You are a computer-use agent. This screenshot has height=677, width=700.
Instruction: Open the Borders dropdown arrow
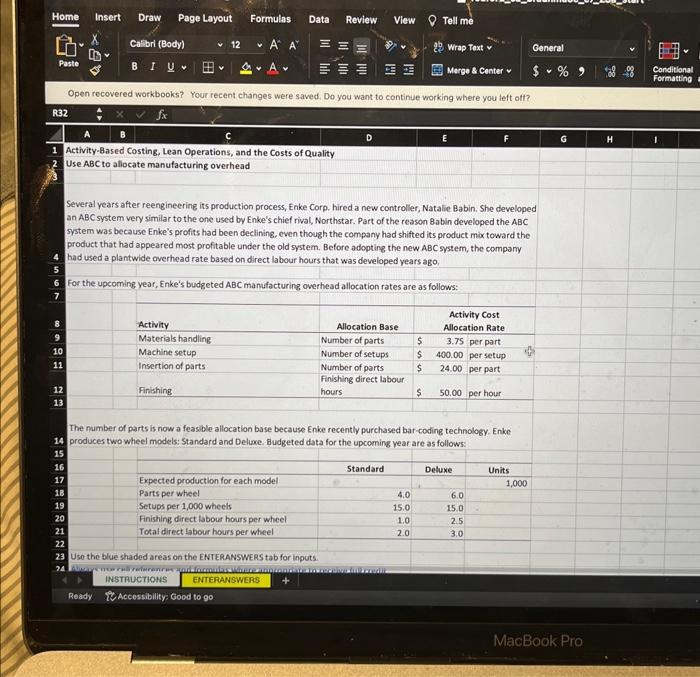coord(221,68)
